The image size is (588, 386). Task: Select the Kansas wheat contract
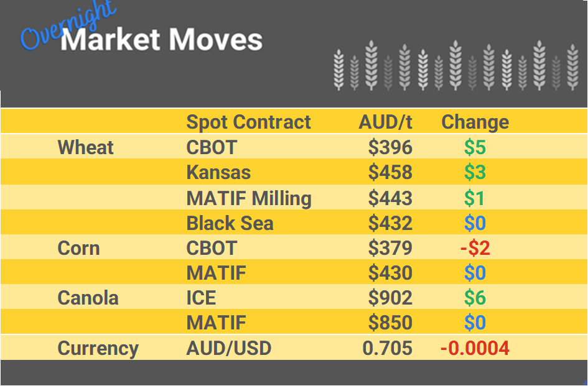218,172
